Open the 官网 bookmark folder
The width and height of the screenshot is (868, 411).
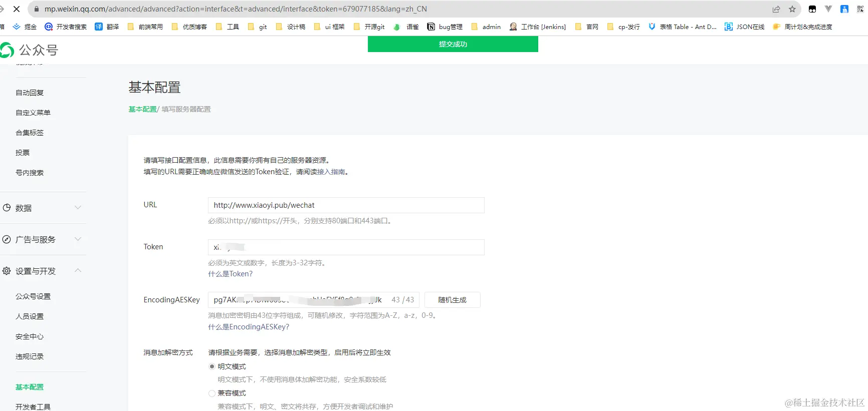(587, 27)
